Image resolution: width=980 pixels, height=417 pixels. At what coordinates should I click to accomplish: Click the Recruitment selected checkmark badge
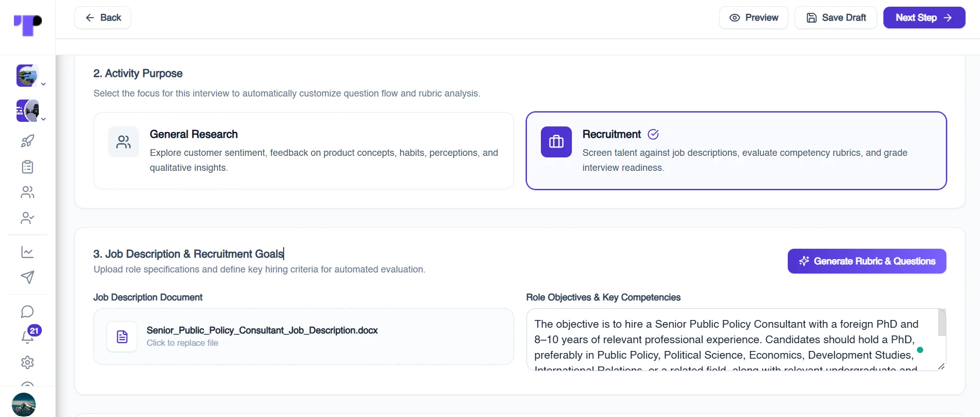pyautogui.click(x=654, y=134)
